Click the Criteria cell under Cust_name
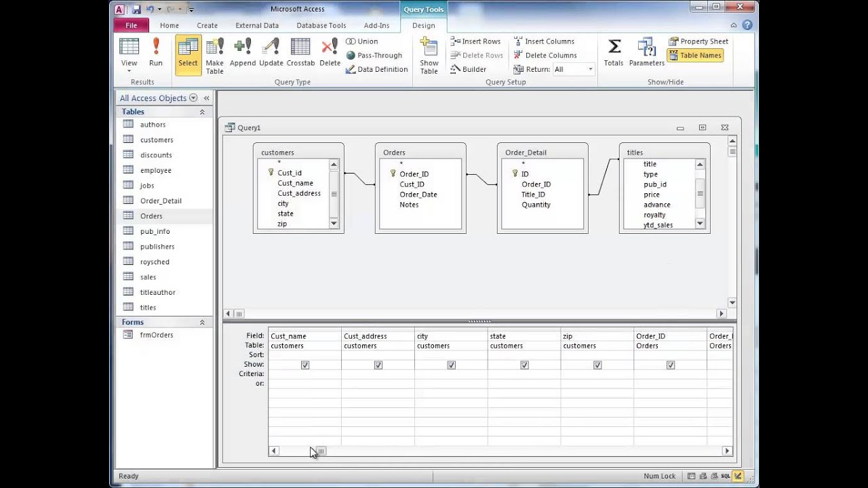Screen dimensions: 868x488 tap(304, 374)
